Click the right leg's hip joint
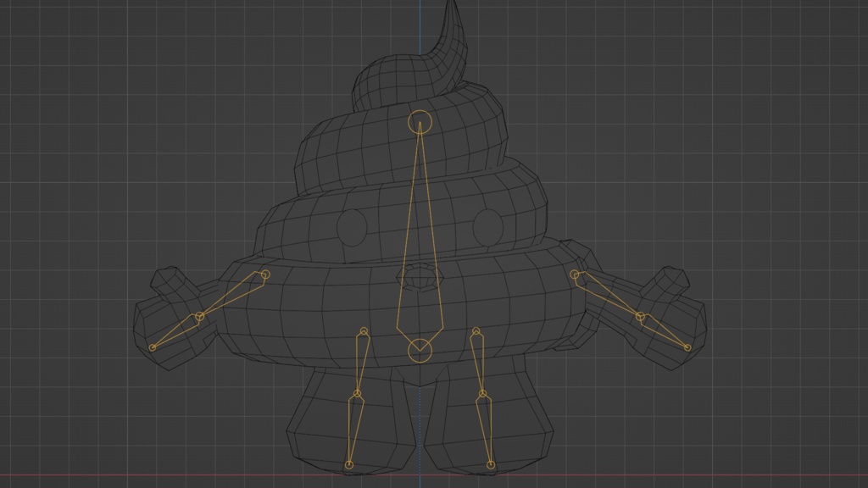This screenshot has width=868, height=488. (476, 331)
